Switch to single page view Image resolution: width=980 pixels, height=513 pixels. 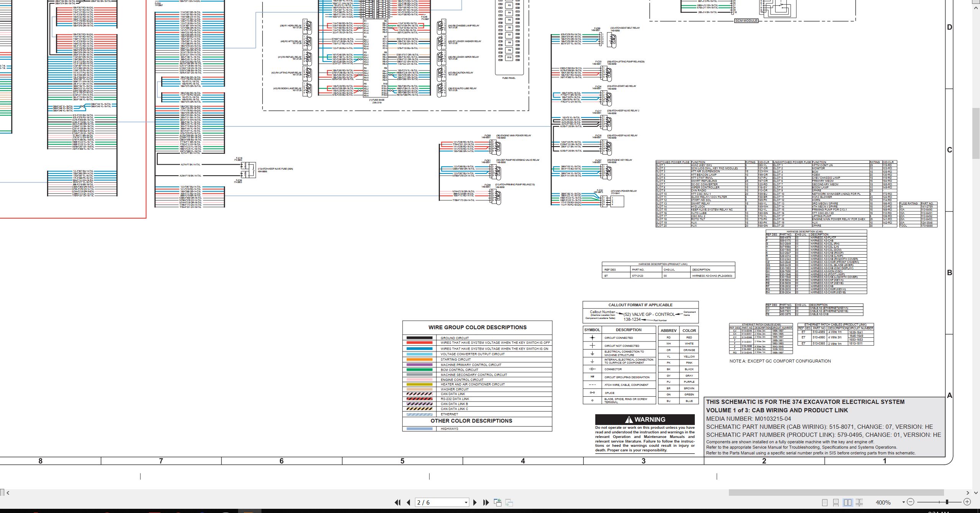(x=825, y=502)
